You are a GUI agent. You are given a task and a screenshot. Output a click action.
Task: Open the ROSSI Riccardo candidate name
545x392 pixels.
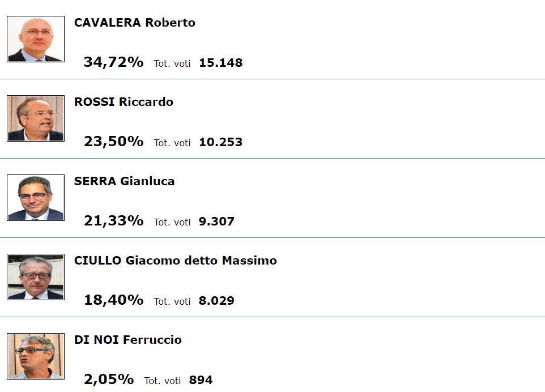[x=124, y=102]
